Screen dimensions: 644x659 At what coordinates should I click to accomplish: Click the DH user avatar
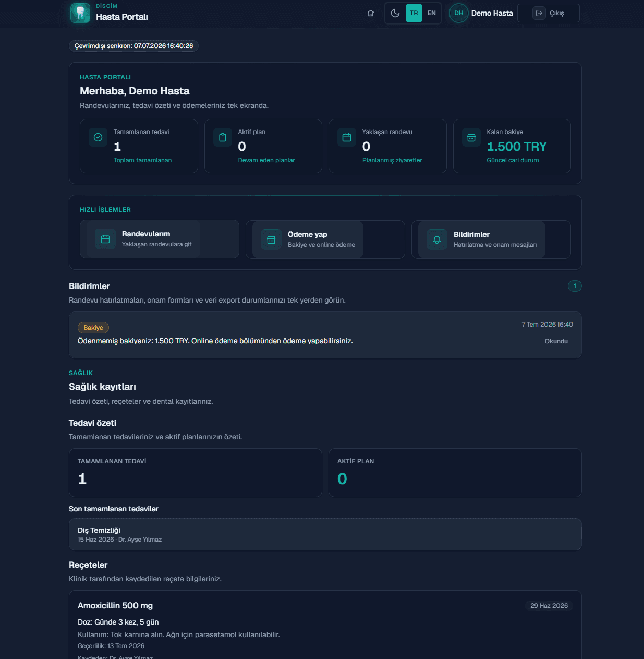click(x=459, y=13)
